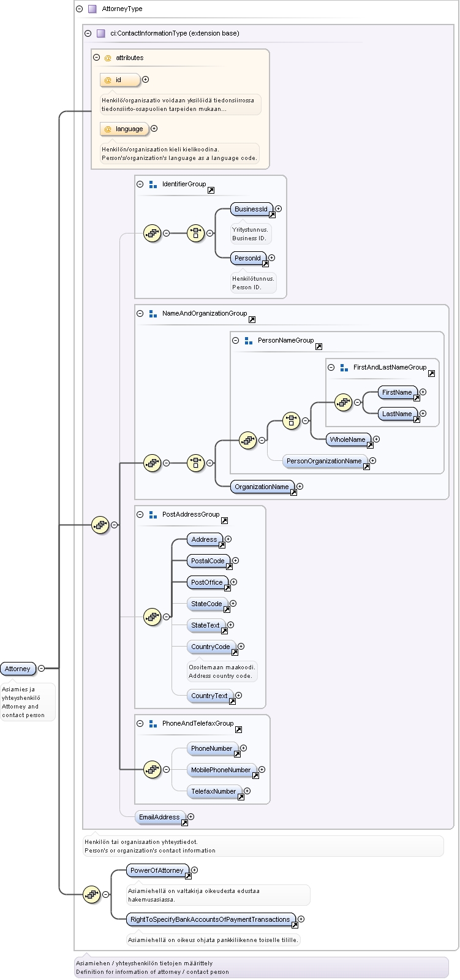Follow the PhoneAndTelefaxGroup reference arrow link

[x=238, y=730]
